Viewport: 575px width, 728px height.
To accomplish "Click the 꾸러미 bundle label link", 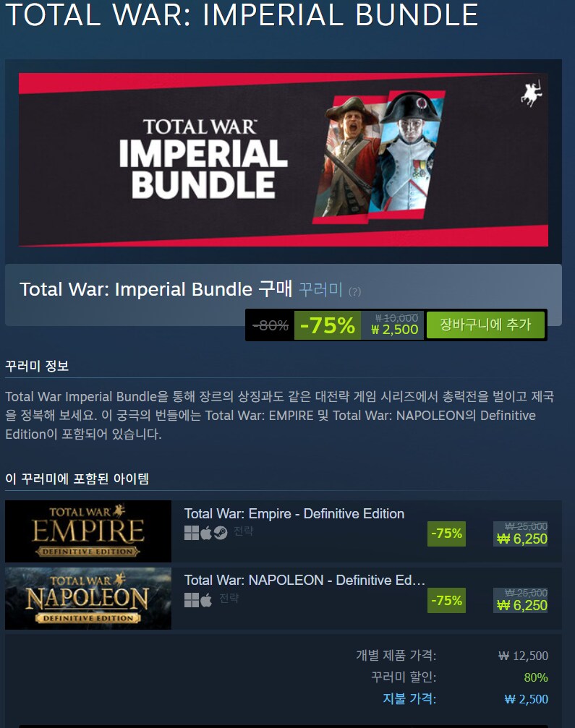I will (x=320, y=289).
